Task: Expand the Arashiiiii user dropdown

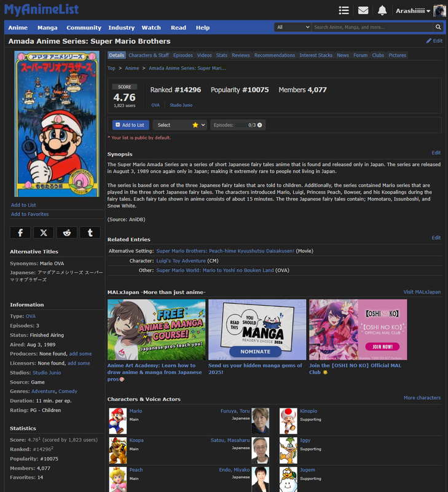Action: pos(412,11)
